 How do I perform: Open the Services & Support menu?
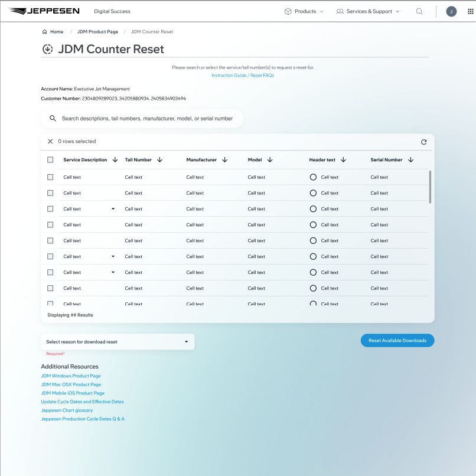(367, 11)
